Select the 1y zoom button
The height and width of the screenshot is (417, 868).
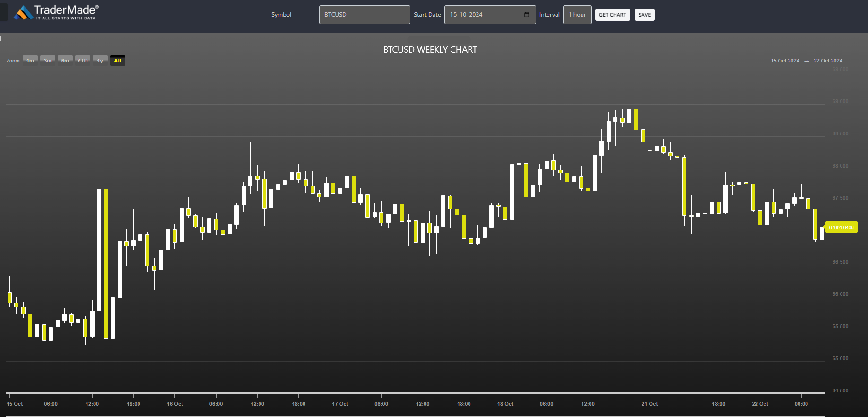click(x=100, y=61)
